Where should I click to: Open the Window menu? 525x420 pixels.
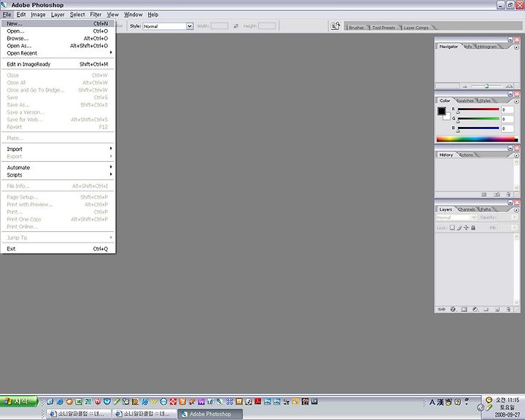[x=133, y=15]
